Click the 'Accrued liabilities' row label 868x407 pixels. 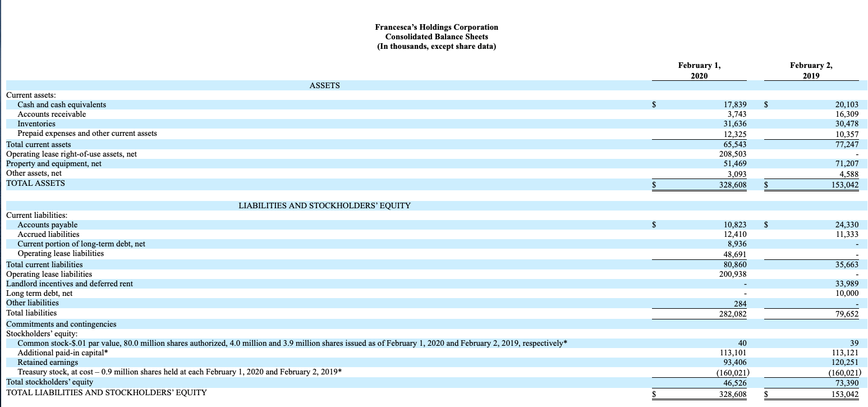click(x=48, y=234)
